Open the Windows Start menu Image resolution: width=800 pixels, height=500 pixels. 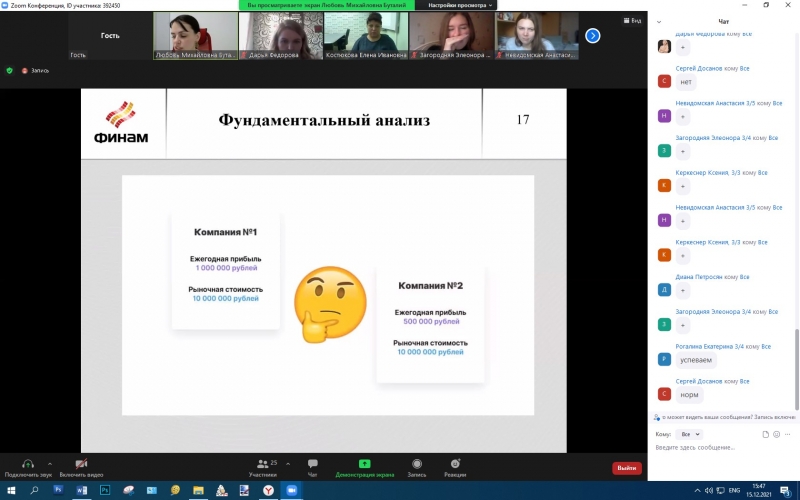click(x=11, y=490)
